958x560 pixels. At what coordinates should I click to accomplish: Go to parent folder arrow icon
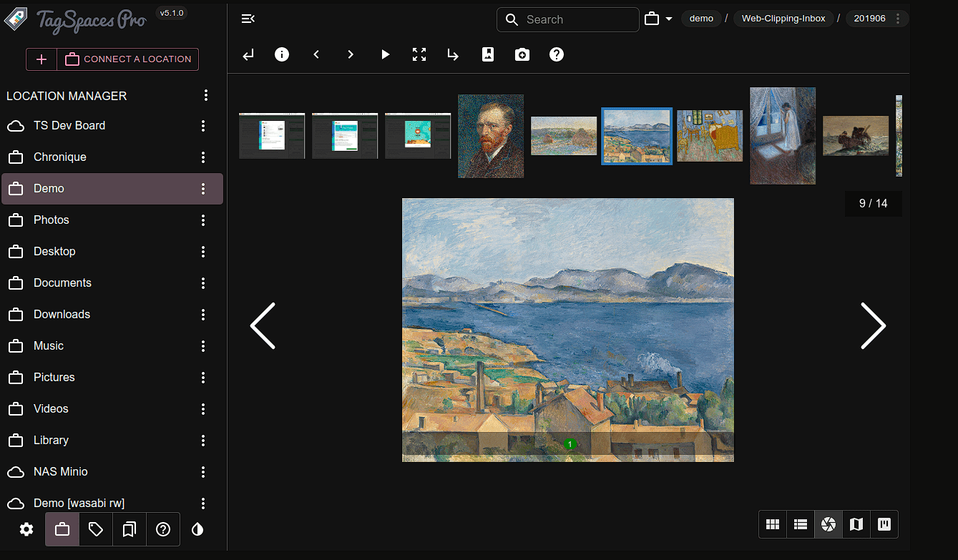248,54
